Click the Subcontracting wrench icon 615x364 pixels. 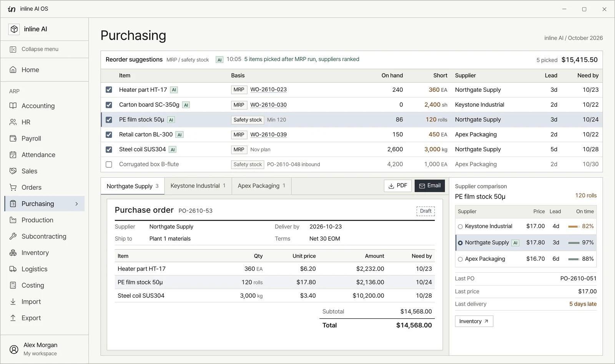click(x=13, y=236)
